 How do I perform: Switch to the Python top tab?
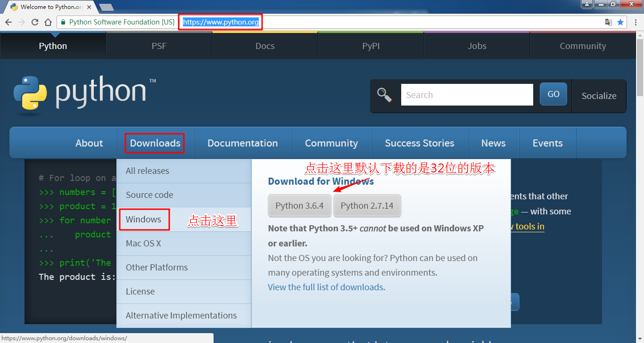[x=53, y=46]
